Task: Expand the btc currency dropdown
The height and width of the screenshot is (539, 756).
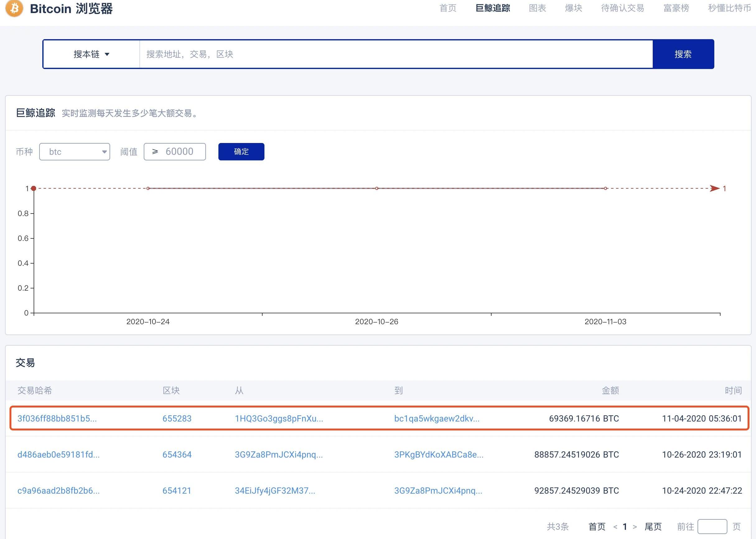Action: pos(75,152)
